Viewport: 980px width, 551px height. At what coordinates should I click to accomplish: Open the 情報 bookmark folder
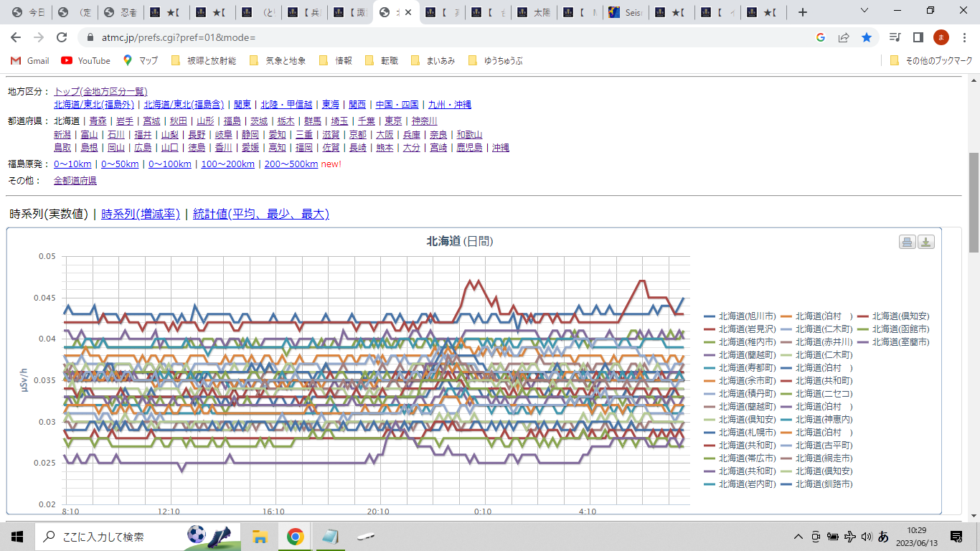pos(335,61)
